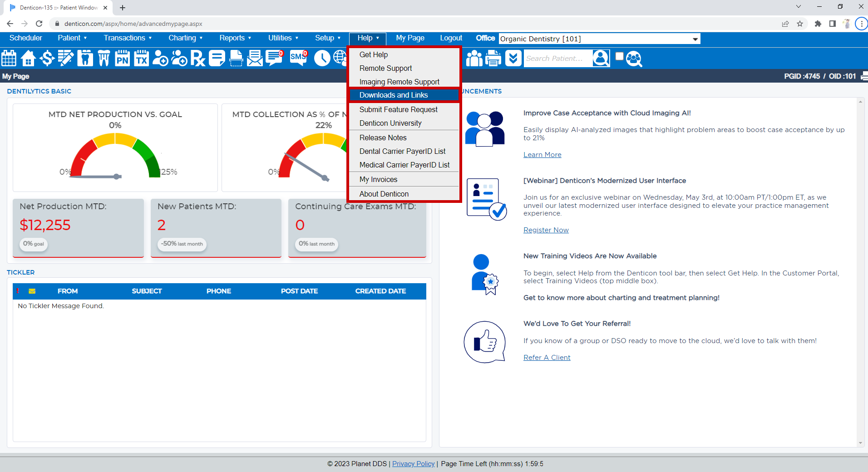Expand the Utilities menu dropdown

coord(283,38)
